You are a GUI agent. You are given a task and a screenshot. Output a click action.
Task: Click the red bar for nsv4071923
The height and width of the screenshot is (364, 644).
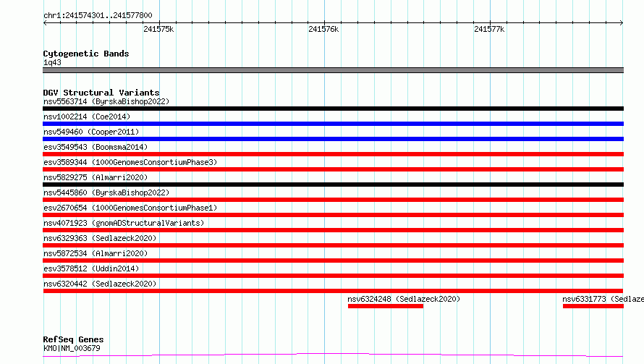pyautogui.click(x=333, y=230)
